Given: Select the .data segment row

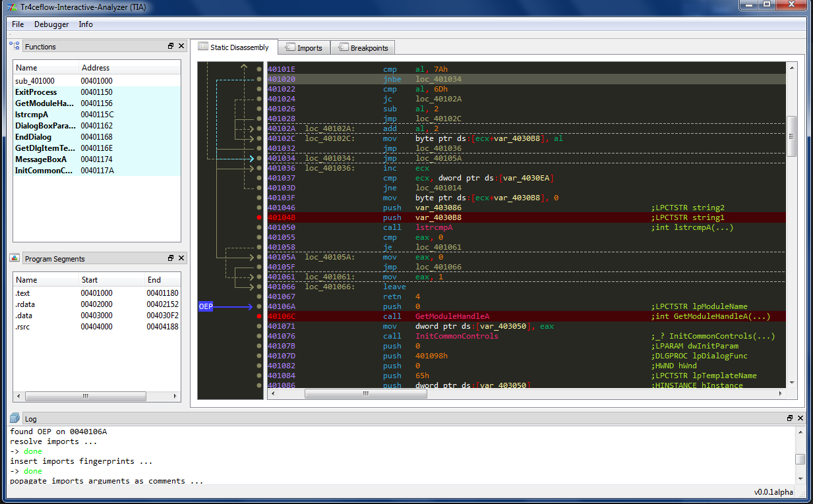Looking at the screenshot, I should coord(97,316).
